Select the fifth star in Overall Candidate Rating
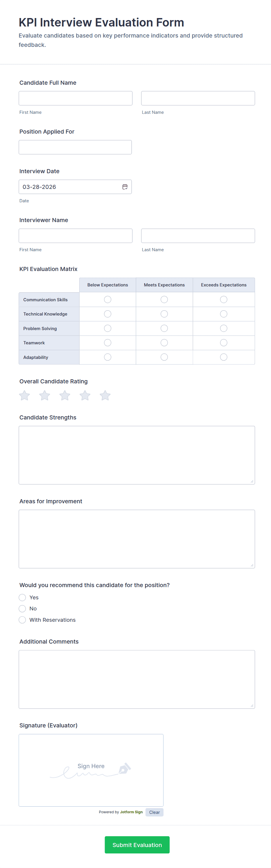The height and width of the screenshot is (868, 271). (x=105, y=395)
